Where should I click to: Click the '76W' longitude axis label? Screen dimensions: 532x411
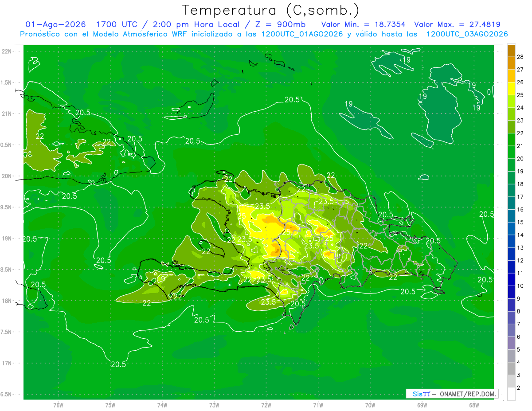click(x=58, y=405)
